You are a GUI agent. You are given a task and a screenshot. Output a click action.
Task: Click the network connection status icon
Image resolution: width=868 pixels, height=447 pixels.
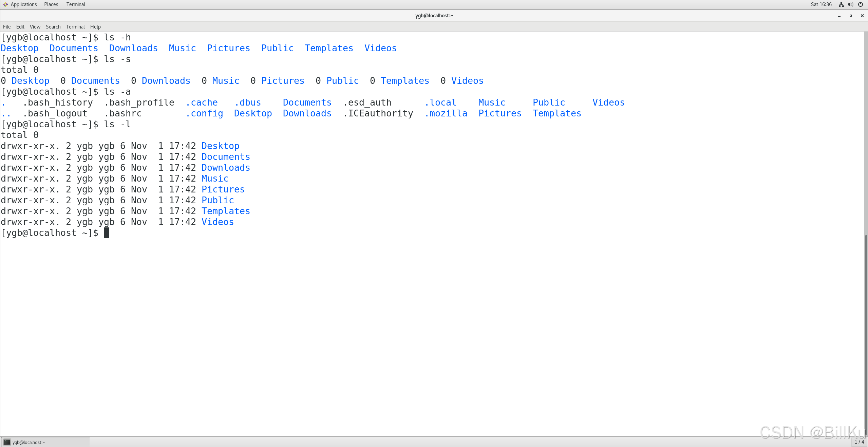pos(841,4)
